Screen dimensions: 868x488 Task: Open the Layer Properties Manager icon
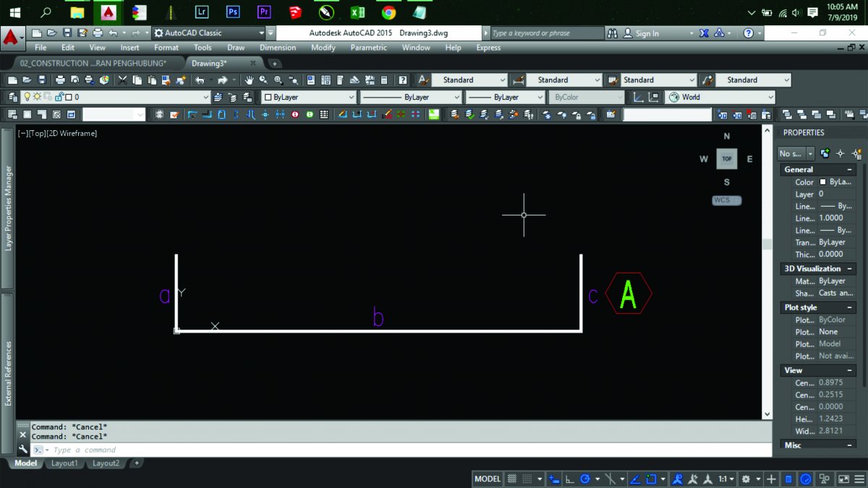pyautogui.click(x=12, y=97)
